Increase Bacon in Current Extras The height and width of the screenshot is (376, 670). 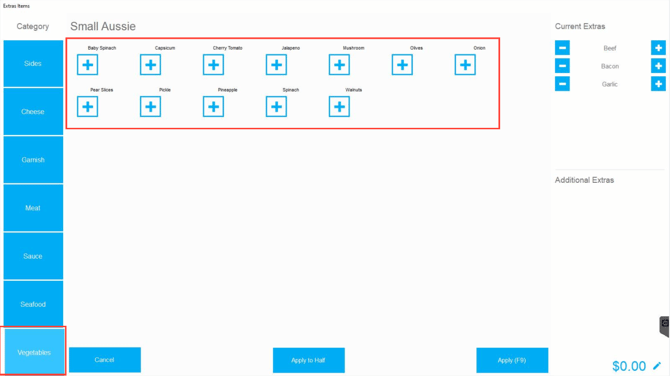(x=658, y=66)
